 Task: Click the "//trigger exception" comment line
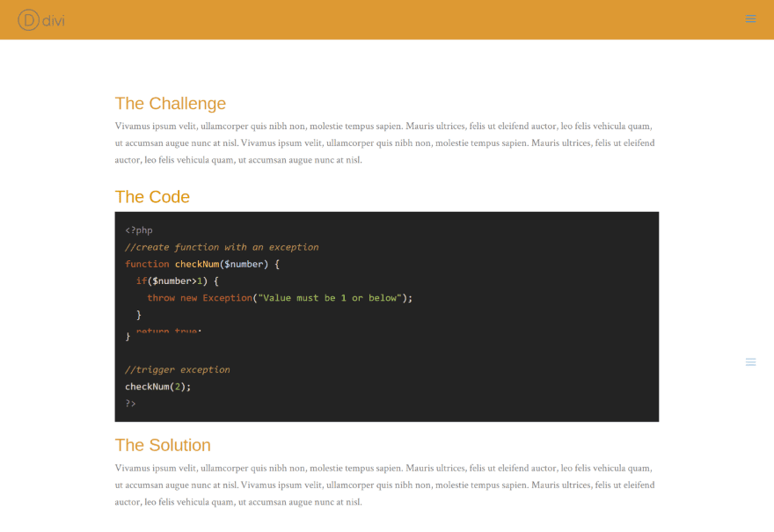[x=177, y=369]
